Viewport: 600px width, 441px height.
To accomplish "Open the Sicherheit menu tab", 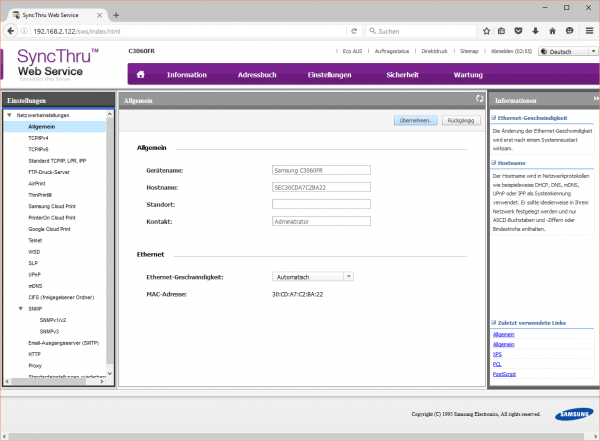I will click(x=402, y=74).
